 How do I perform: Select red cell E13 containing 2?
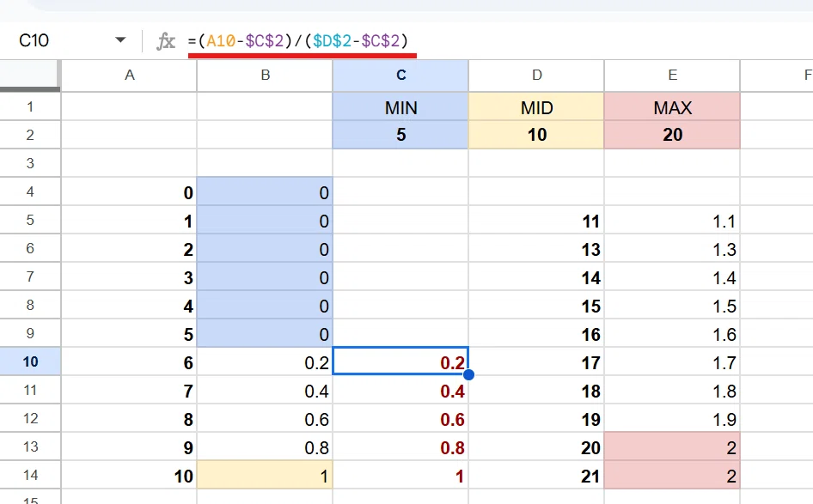pyautogui.click(x=673, y=447)
